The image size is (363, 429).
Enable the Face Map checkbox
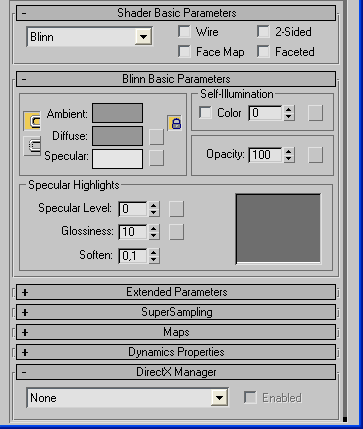(184, 52)
